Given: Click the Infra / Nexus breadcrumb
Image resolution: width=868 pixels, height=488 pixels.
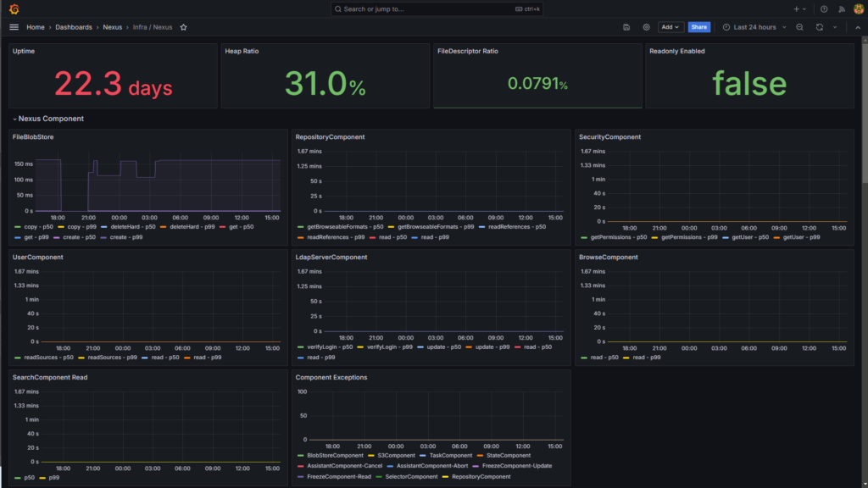Looking at the screenshot, I should 153,27.
